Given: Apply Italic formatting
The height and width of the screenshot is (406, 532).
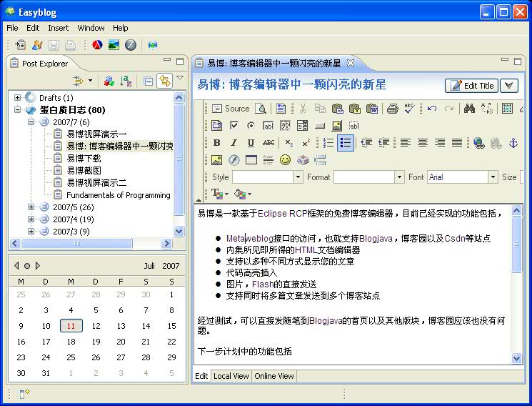Looking at the screenshot, I should coord(234,143).
